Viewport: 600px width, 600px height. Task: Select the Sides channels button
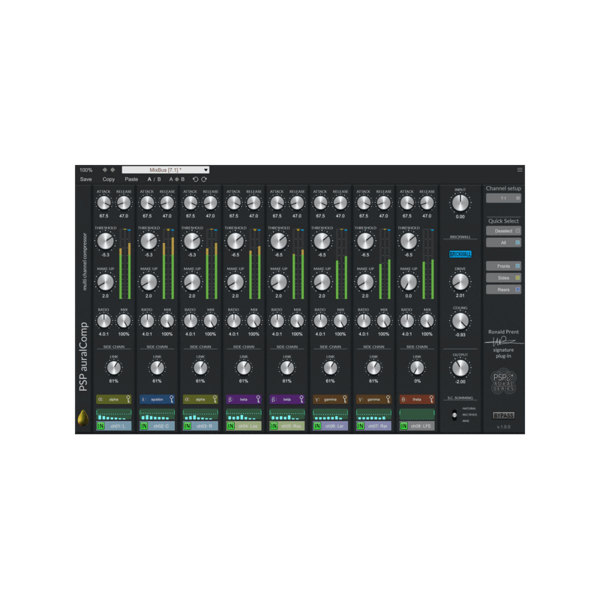(x=503, y=278)
